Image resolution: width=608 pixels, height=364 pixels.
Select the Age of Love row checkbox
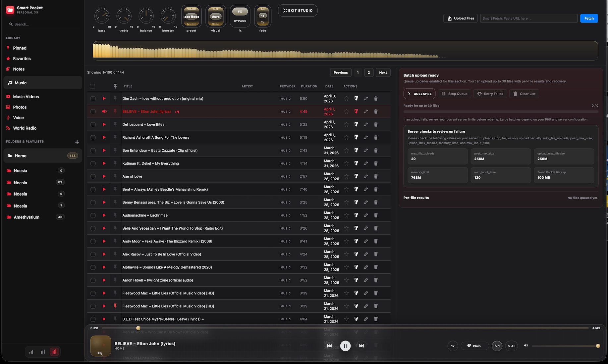(93, 177)
